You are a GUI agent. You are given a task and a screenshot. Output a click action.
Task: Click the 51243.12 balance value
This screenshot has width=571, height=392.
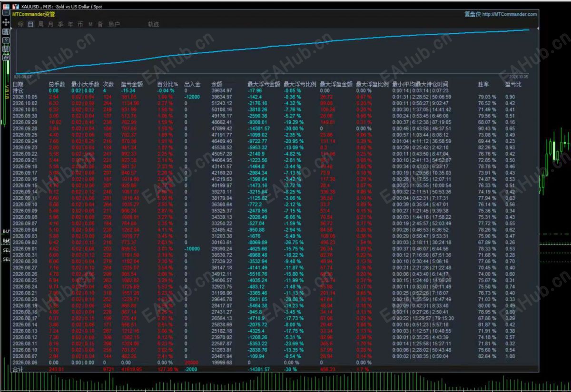[222, 103]
